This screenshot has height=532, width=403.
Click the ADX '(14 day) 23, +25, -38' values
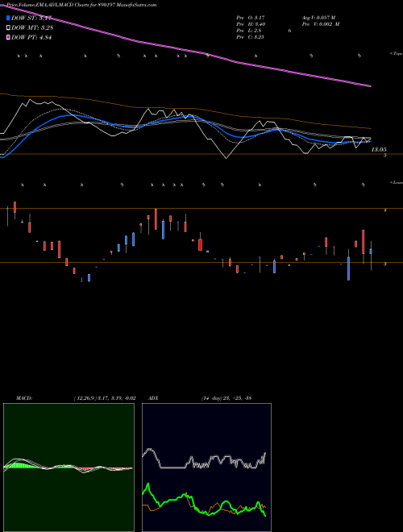(226, 398)
